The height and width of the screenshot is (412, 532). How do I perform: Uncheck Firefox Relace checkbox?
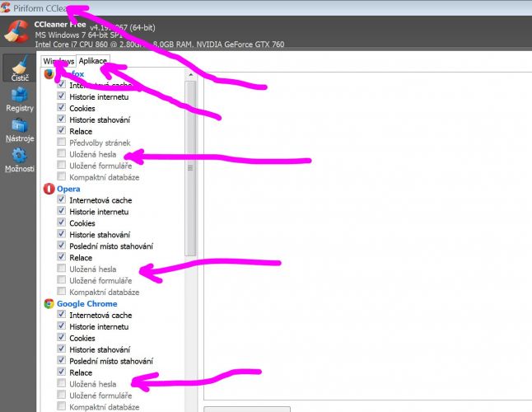click(x=62, y=131)
